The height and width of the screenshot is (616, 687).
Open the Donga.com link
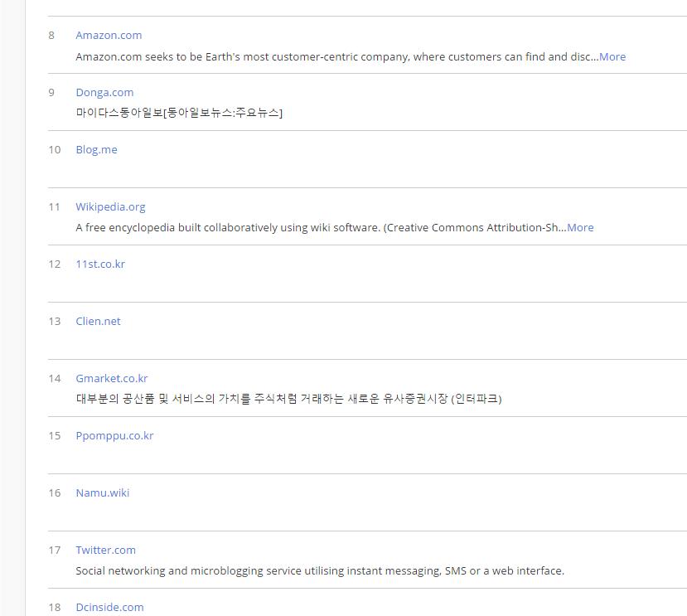(104, 93)
